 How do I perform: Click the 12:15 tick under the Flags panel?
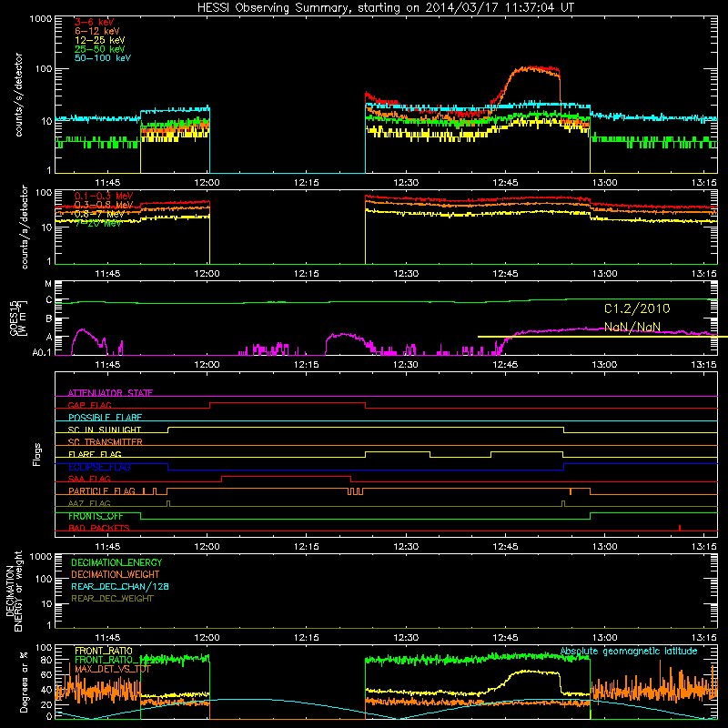coord(307,547)
